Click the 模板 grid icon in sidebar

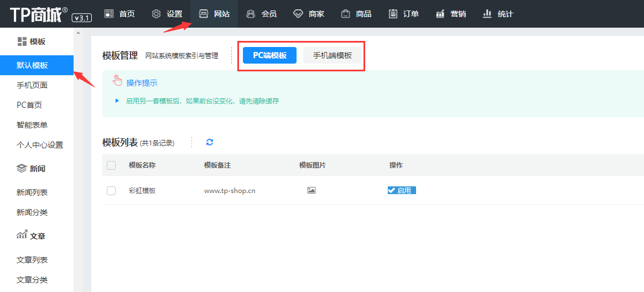click(x=22, y=41)
